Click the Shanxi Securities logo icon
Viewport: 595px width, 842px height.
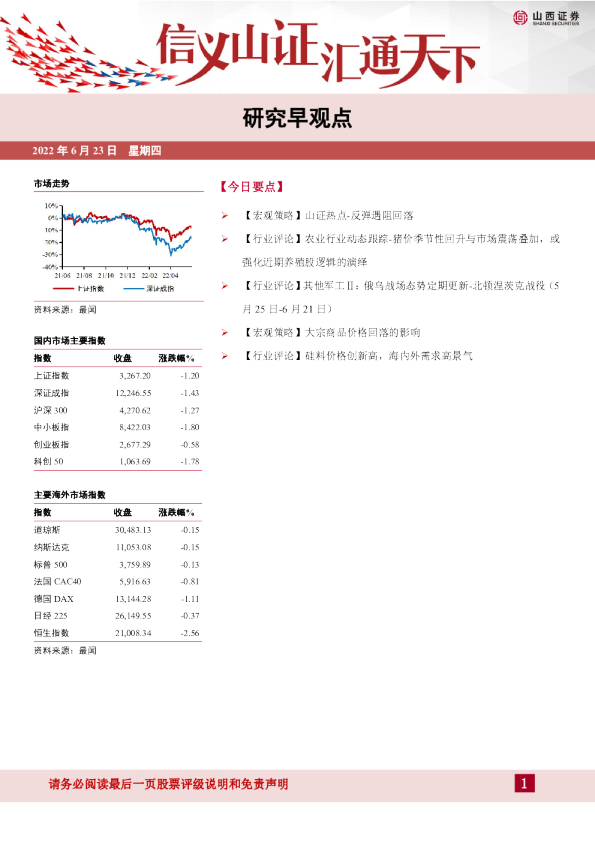click(520, 17)
